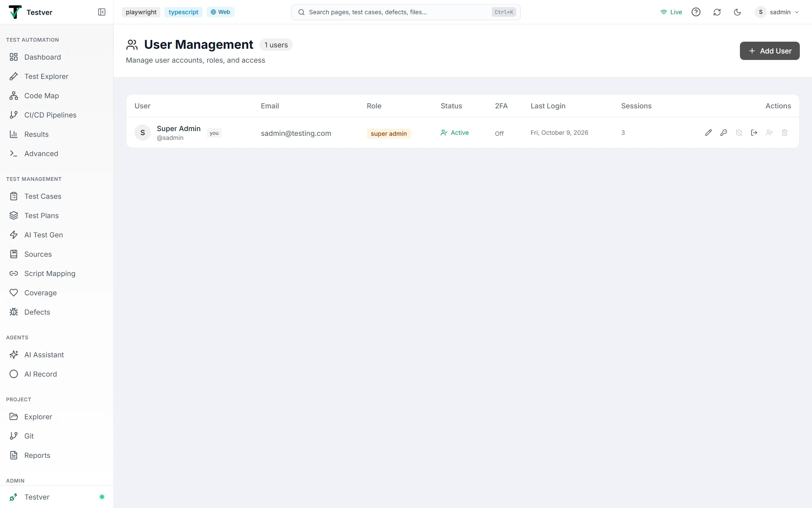The width and height of the screenshot is (812, 508).
Task: Click the Live connection status indicator
Action: 671,12
